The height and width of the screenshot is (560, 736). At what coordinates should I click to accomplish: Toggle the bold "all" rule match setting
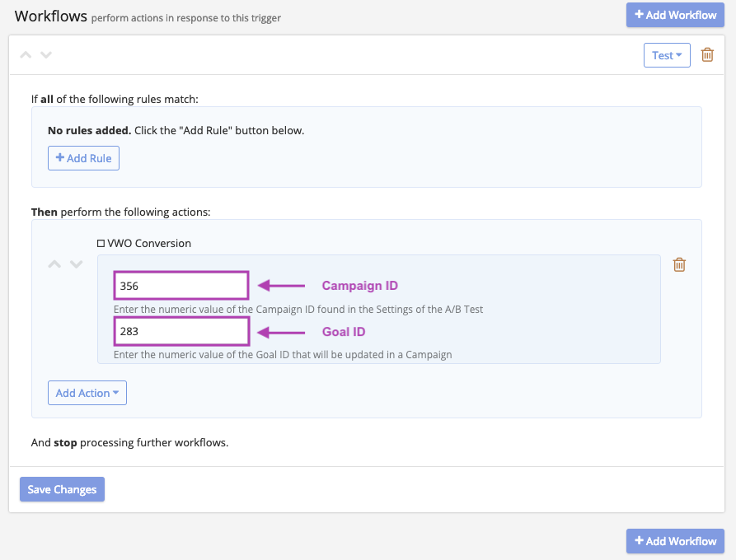[x=48, y=100]
